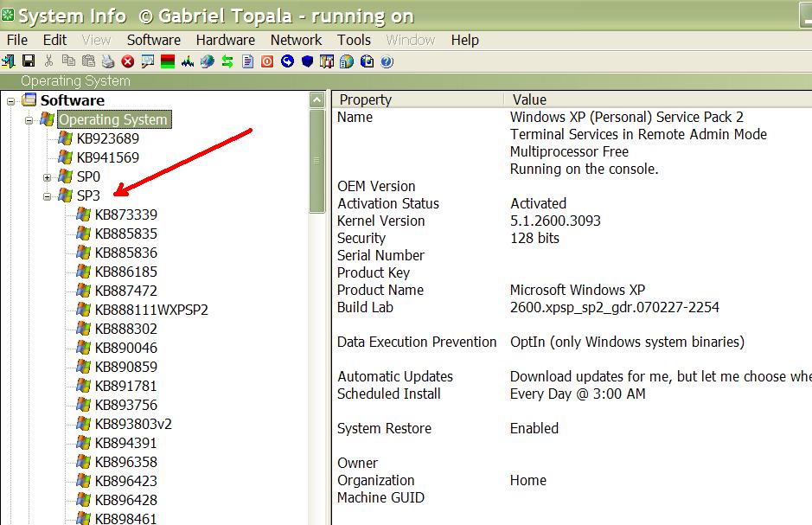Select the SP3 tree item

click(x=88, y=195)
